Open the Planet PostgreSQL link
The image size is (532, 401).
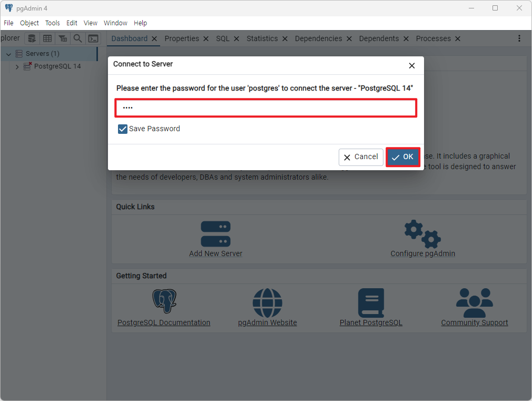click(371, 322)
